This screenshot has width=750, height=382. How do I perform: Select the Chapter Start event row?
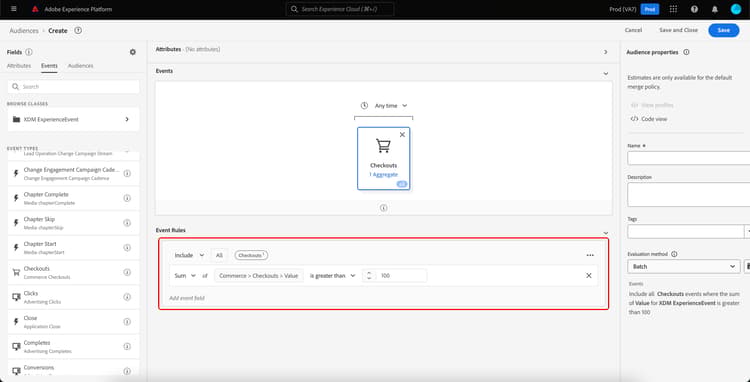(x=74, y=248)
